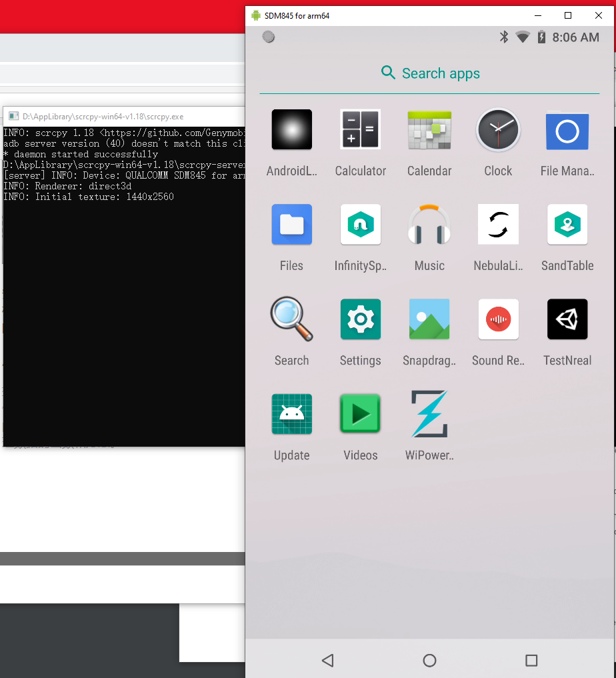616x678 pixels.
Task: Open the SandTable app
Action: pyautogui.click(x=567, y=224)
